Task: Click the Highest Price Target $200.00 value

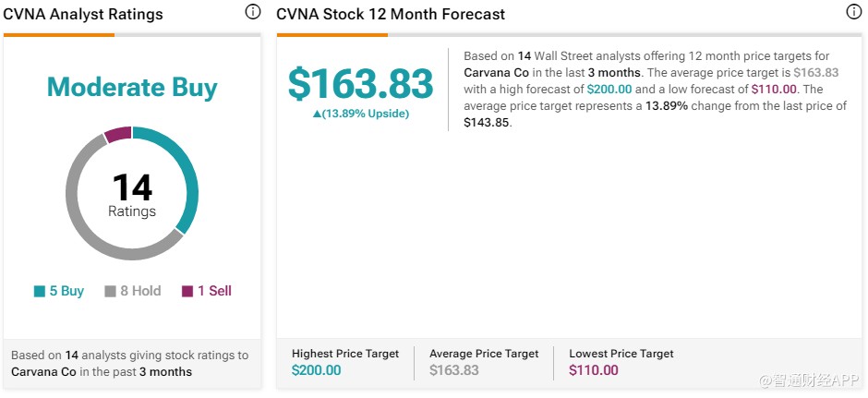Action: pos(316,370)
